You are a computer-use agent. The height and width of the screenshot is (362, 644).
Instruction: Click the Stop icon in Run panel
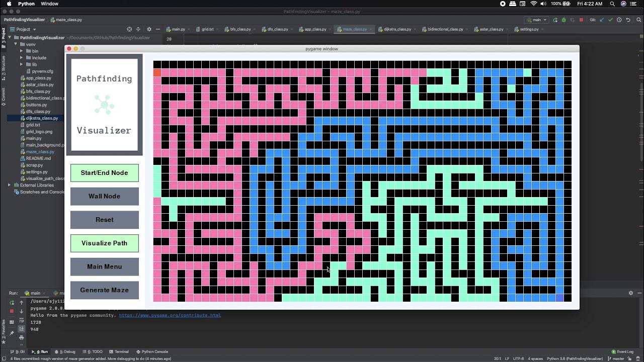[12, 311]
